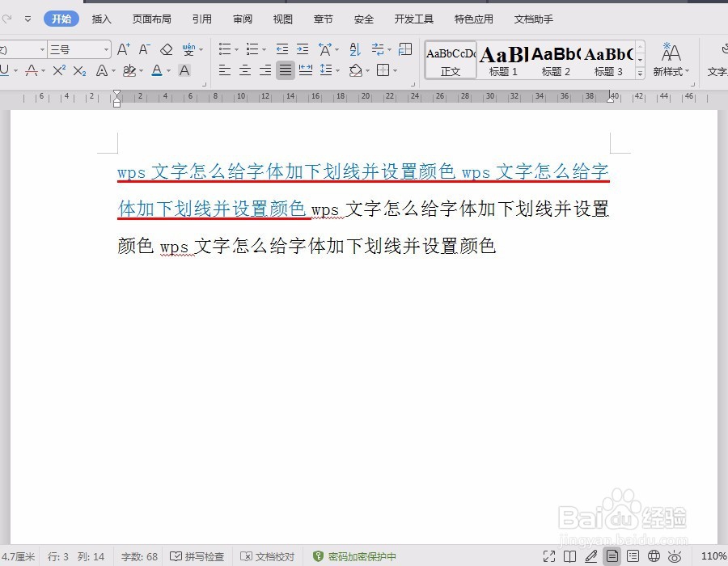
Task: Open line spacing options
Action: click(x=327, y=70)
